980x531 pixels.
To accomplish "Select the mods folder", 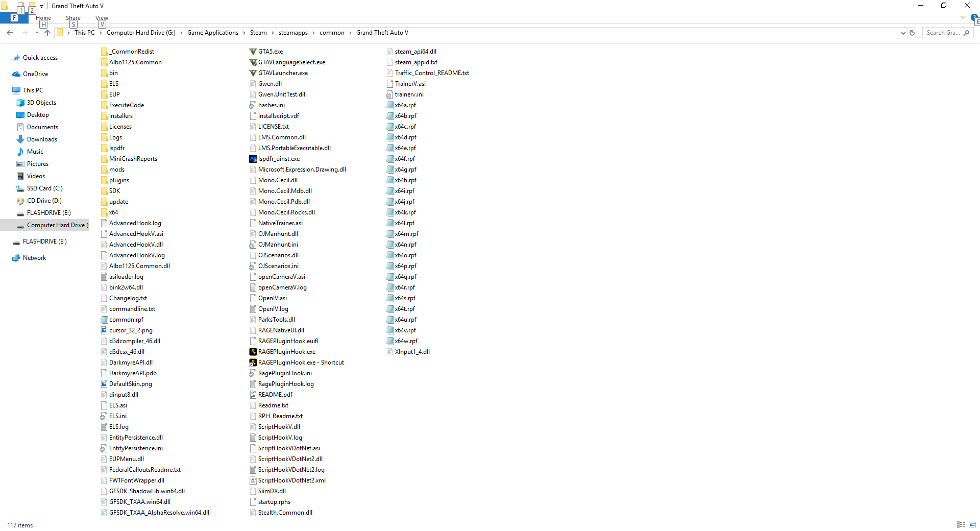I will tap(113, 170).
